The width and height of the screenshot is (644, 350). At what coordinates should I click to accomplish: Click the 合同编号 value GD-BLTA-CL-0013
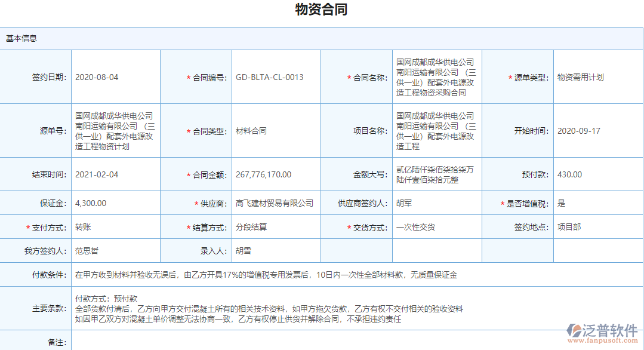[269, 77]
